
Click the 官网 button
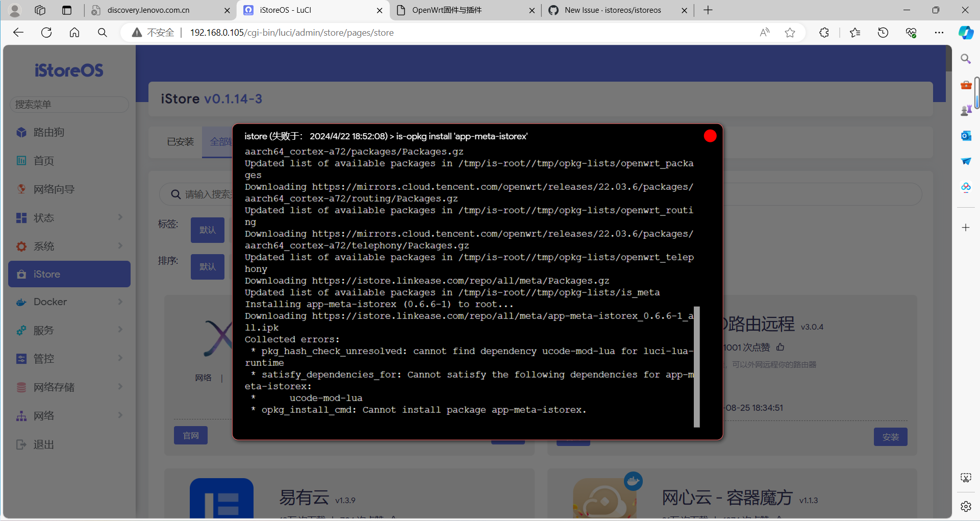pos(191,436)
